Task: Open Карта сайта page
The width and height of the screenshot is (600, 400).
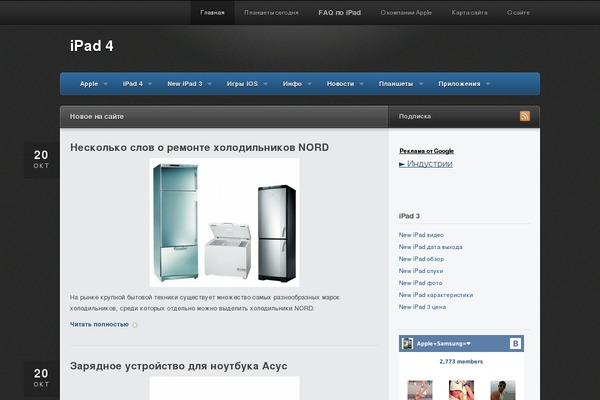Action: pos(470,13)
